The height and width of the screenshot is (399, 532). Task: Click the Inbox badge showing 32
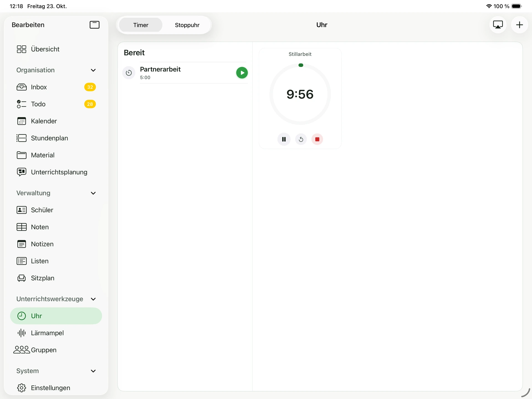(90, 87)
